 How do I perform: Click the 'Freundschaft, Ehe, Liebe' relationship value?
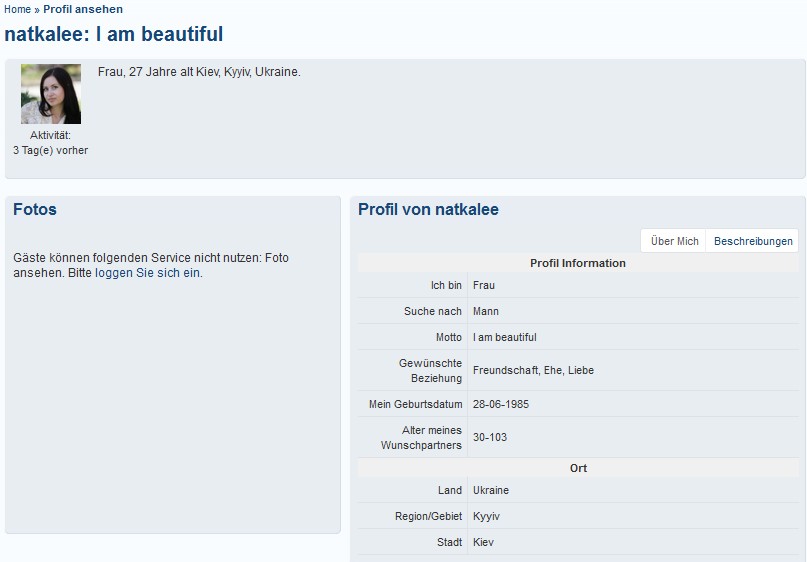click(533, 370)
